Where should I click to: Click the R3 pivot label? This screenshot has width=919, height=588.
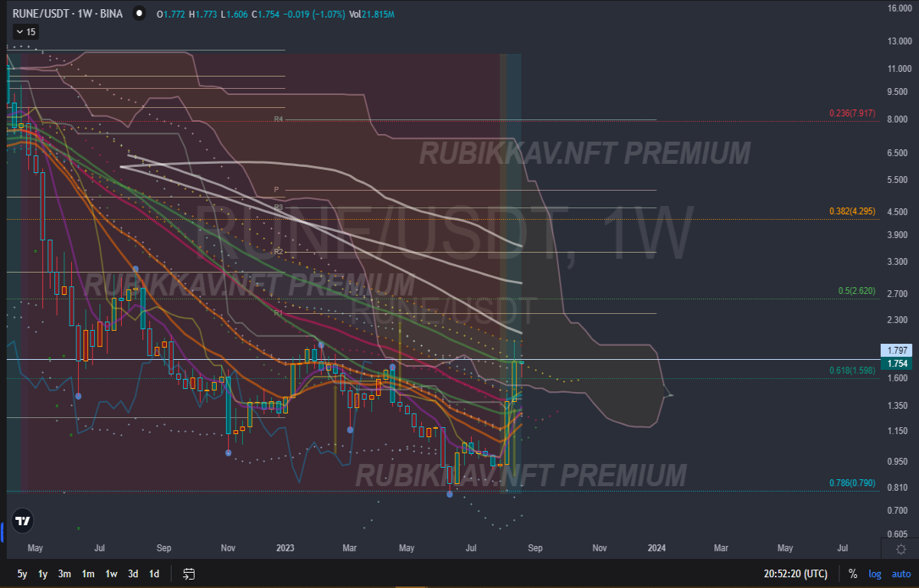point(279,207)
